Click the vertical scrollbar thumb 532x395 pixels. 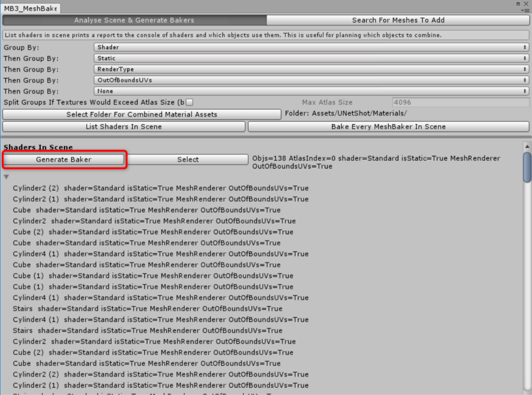point(527,168)
